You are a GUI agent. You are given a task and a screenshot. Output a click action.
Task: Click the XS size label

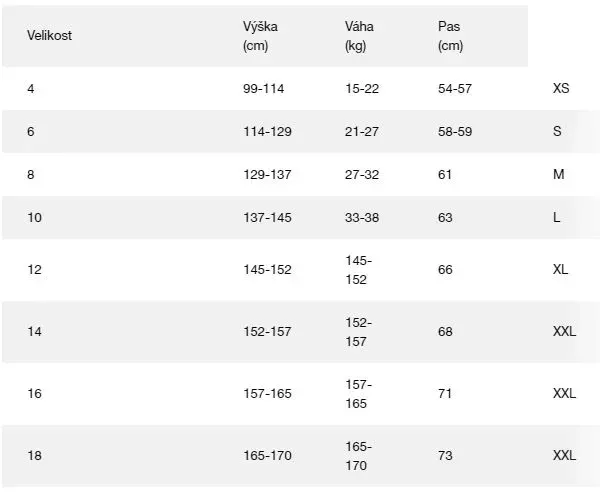(561, 88)
